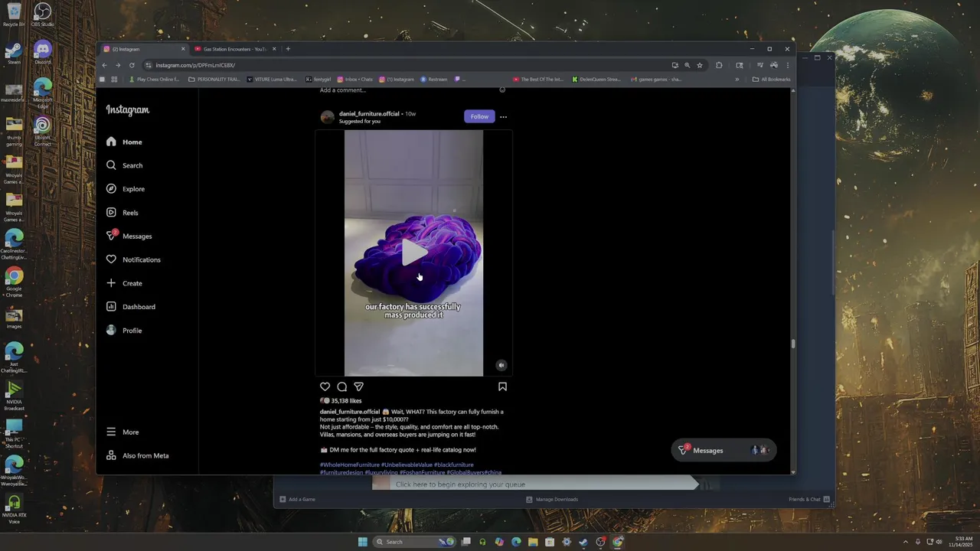Go to the Explore page

(x=125, y=189)
